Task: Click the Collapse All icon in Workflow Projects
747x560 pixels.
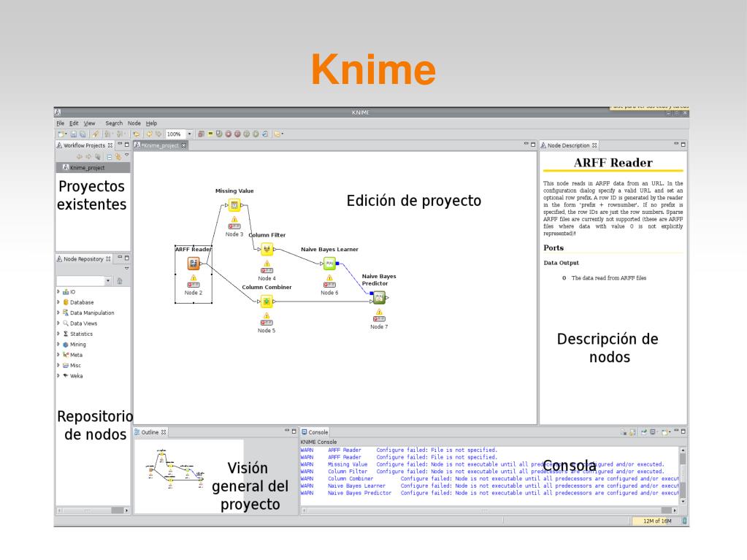Action: pyautogui.click(x=110, y=156)
